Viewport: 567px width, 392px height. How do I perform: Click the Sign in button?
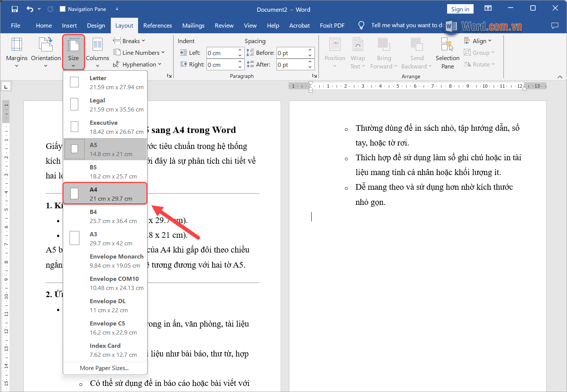click(460, 9)
